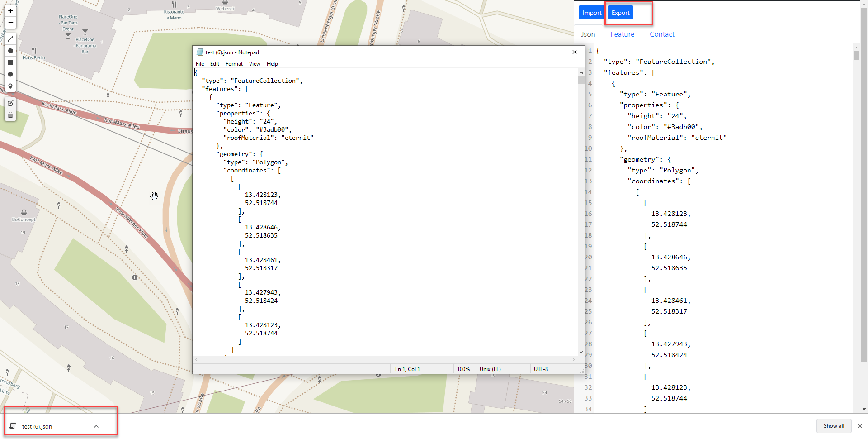Click Notepad vertical scrollbar up arrow

pos(581,72)
